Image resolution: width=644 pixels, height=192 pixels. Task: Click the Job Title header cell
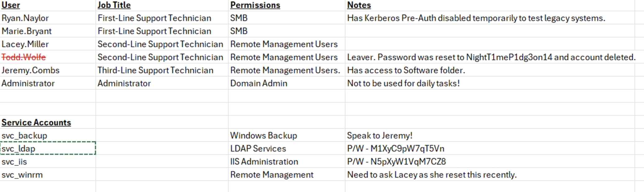[114, 5]
